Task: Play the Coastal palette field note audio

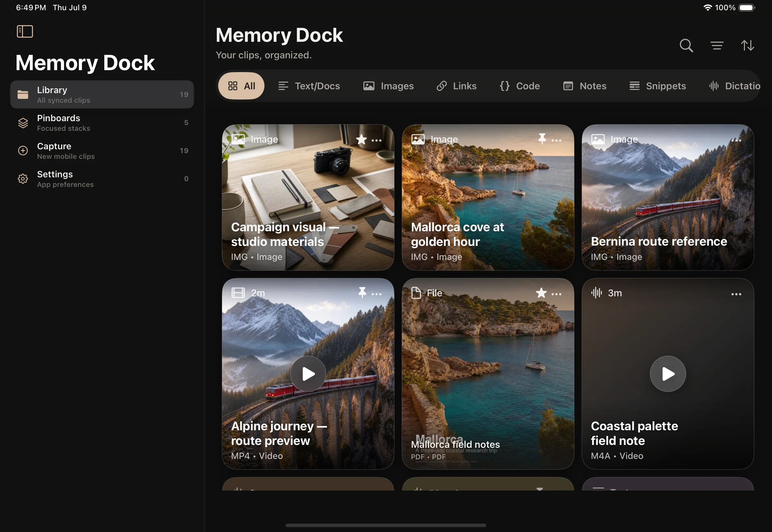Action: (668, 374)
